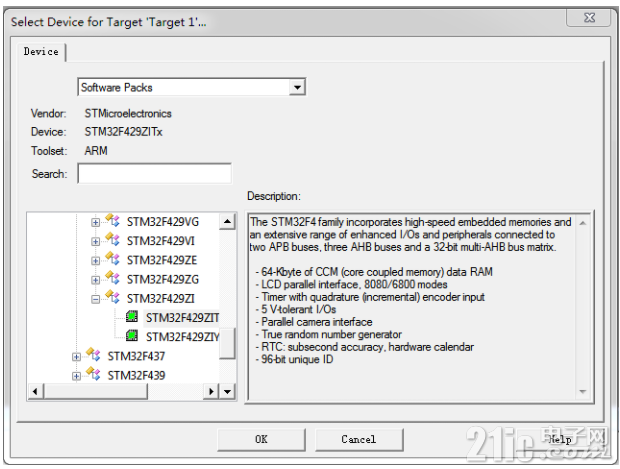Expand the STM32F437 node
This screenshot has width=620, height=469.
pyautogui.click(x=76, y=357)
